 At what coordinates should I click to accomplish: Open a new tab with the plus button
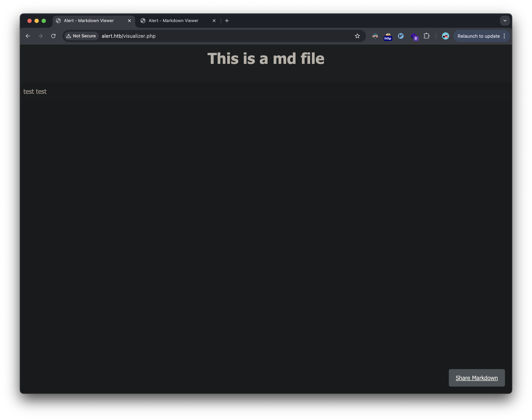[227, 21]
